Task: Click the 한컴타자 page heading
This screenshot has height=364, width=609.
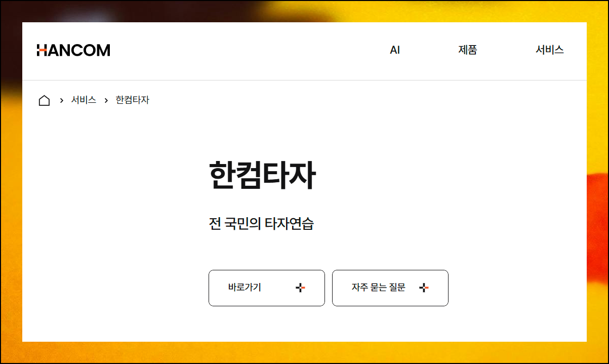Action: click(x=262, y=175)
